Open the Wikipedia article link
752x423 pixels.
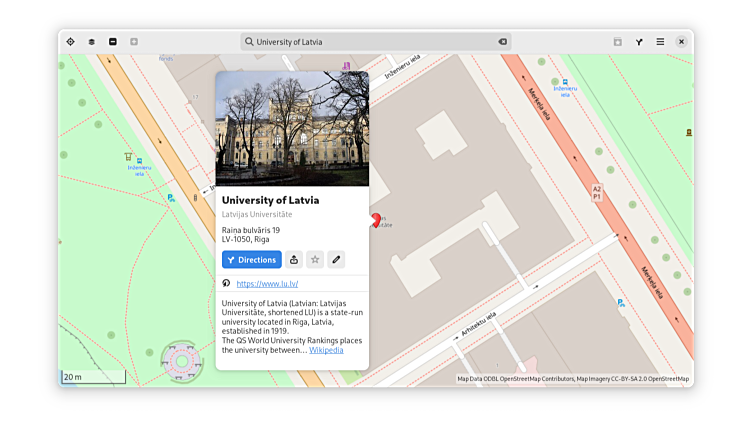tap(326, 350)
